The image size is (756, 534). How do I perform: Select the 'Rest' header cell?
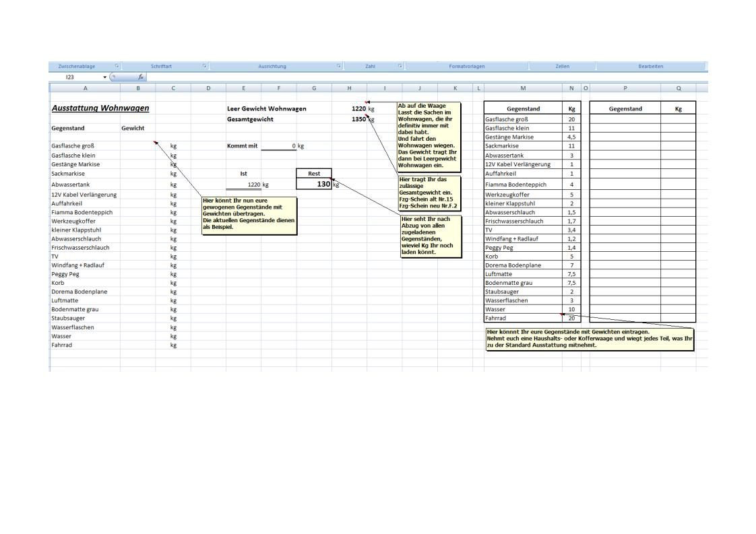click(x=314, y=174)
